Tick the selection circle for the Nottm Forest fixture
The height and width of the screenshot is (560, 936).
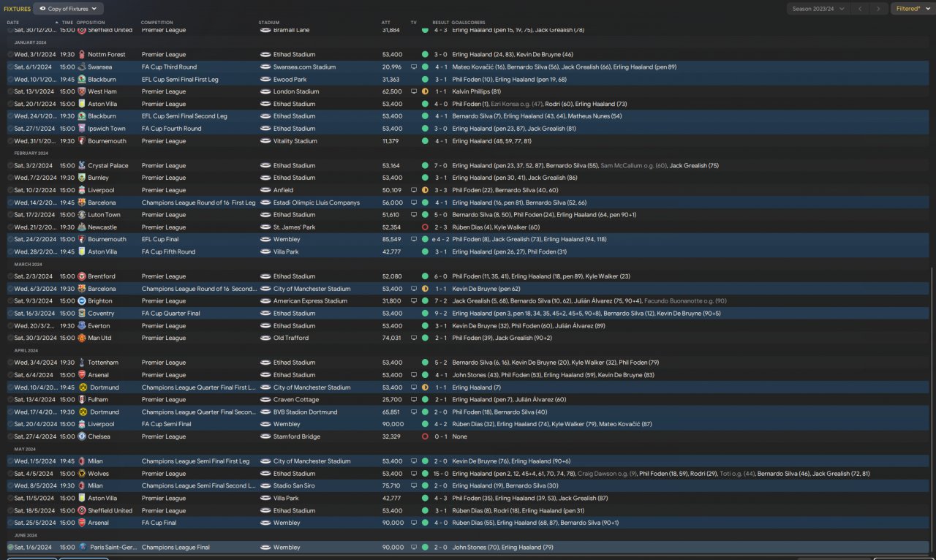tap(10, 55)
